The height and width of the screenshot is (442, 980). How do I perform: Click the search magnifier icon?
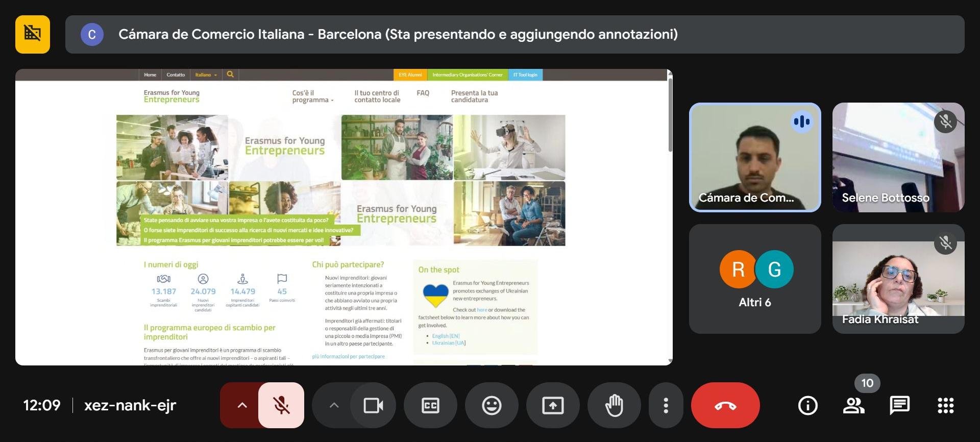tap(230, 75)
